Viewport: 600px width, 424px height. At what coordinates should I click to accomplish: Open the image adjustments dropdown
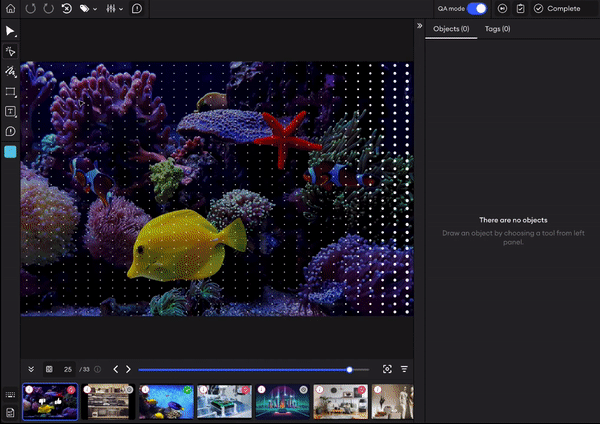(x=114, y=8)
